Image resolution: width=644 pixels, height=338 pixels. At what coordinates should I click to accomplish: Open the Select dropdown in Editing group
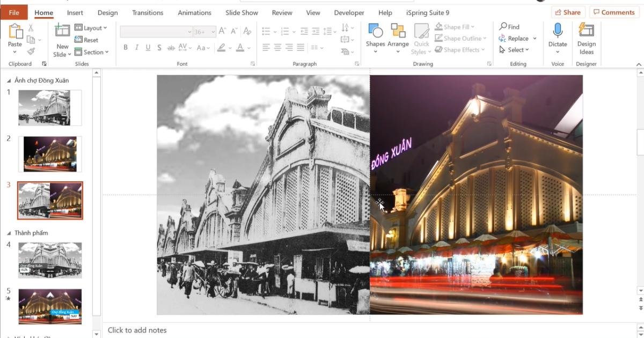(x=514, y=50)
